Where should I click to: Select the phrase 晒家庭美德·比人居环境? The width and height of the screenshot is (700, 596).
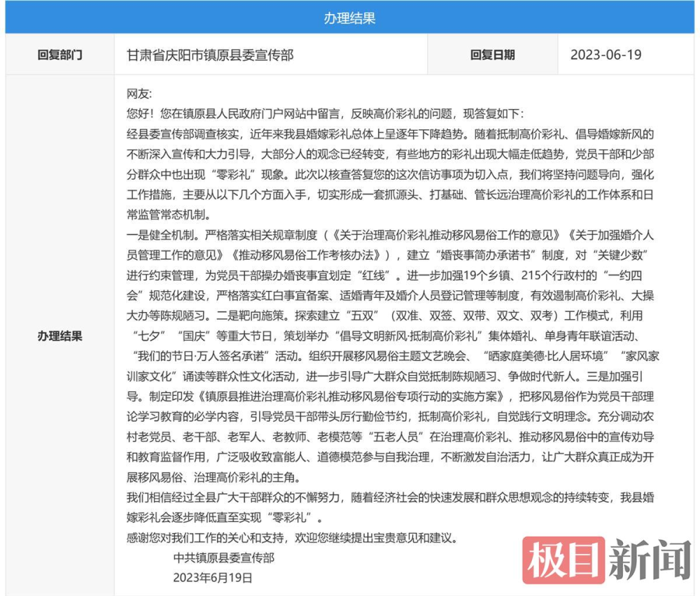545,356
